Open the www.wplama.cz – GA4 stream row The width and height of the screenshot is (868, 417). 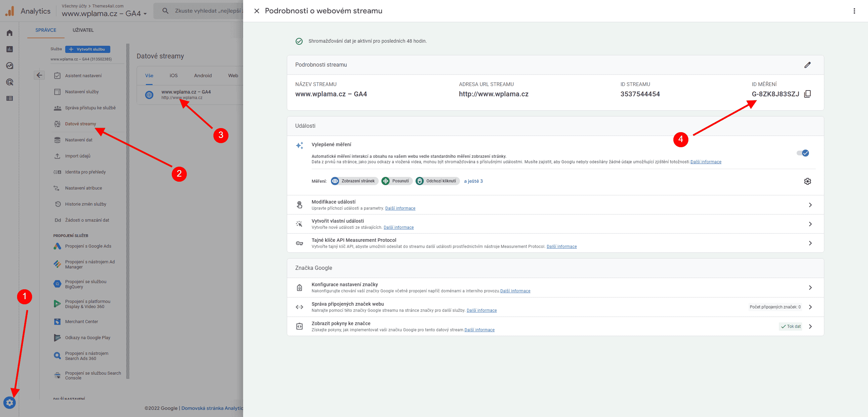coord(190,95)
